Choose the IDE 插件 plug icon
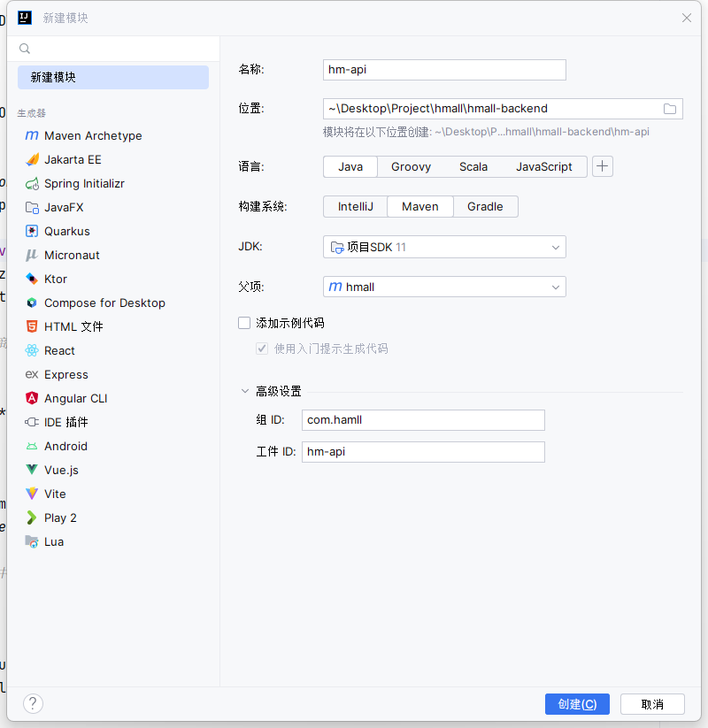This screenshot has width=708, height=728. click(x=32, y=422)
